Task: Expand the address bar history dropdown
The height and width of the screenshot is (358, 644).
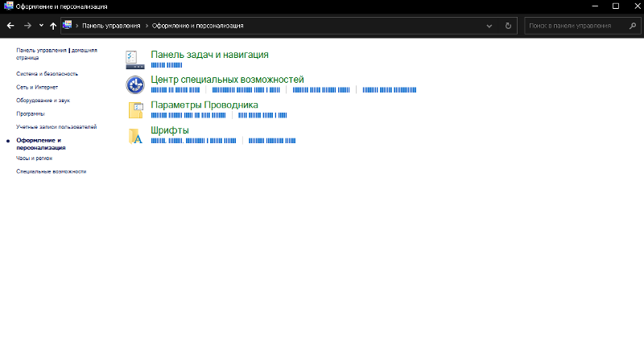Action: coord(490,26)
